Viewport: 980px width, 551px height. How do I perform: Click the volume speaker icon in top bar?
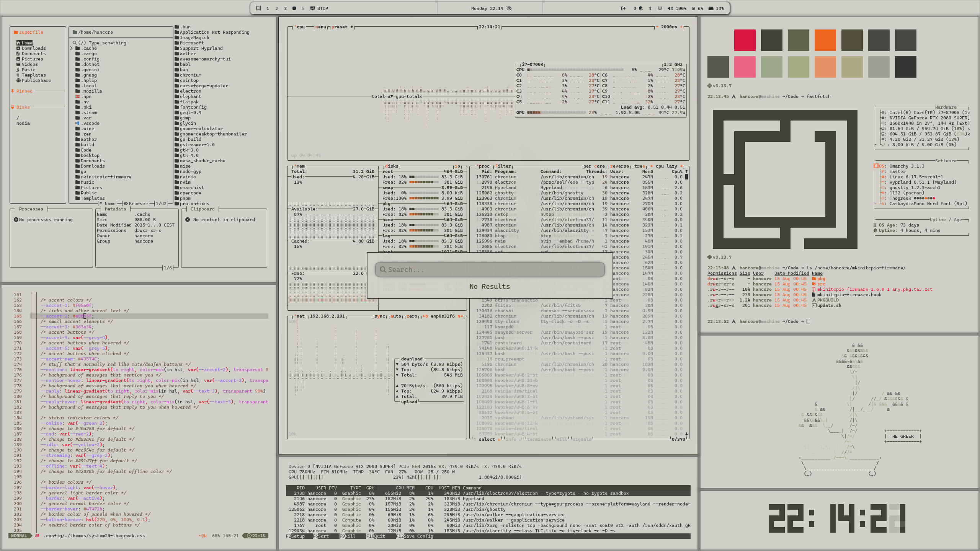point(670,8)
